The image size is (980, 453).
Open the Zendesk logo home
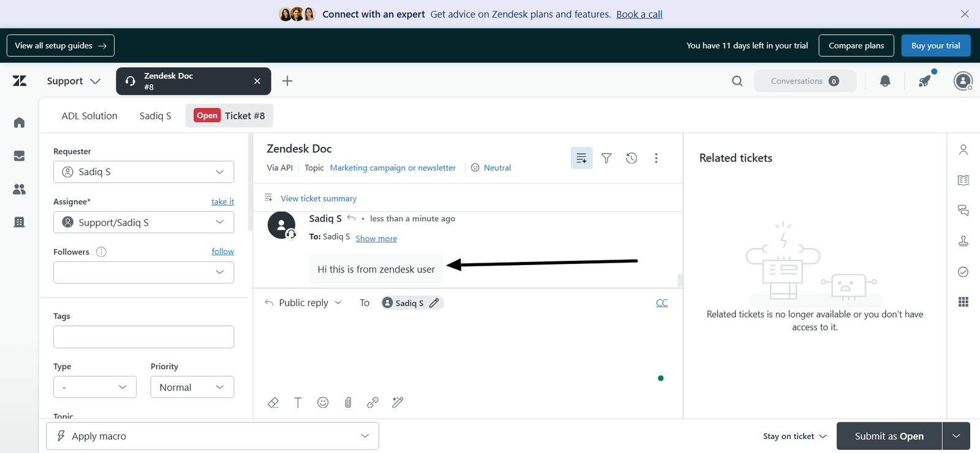tap(20, 81)
